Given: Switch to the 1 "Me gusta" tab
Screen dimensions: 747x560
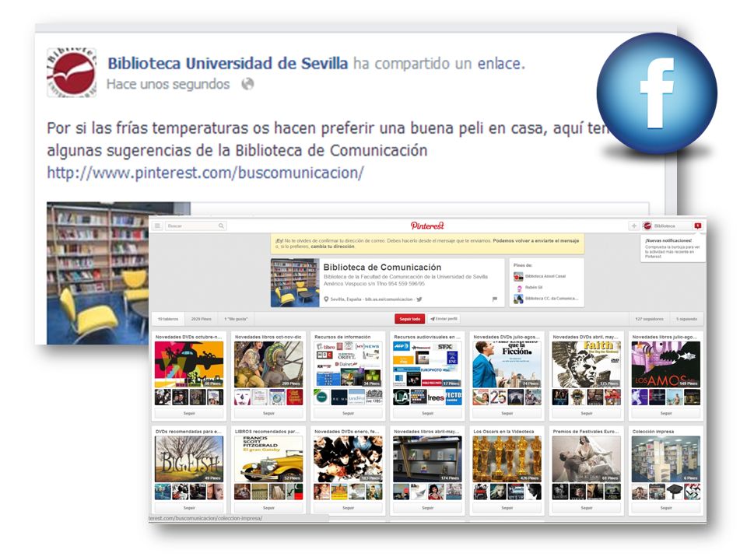Looking at the screenshot, I should [x=236, y=319].
